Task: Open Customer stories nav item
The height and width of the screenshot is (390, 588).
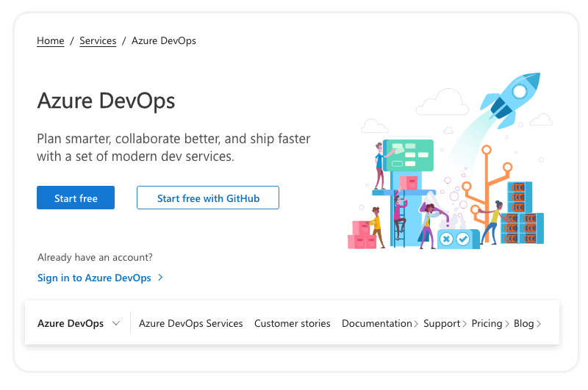Action: 292,323
